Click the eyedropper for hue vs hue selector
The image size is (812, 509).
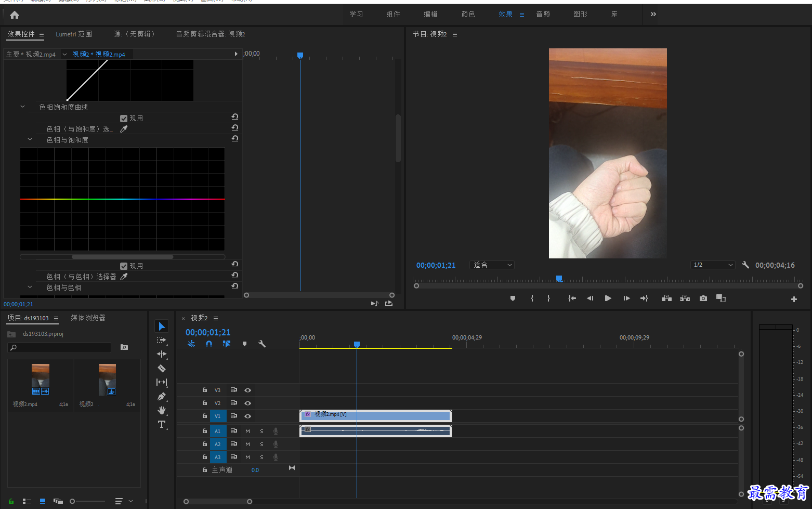[x=124, y=277]
